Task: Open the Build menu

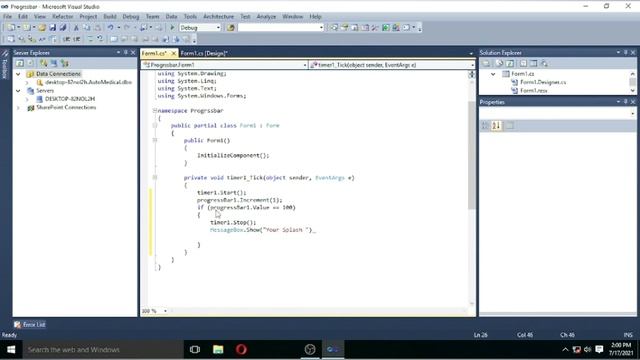Action: click(x=110, y=16)
